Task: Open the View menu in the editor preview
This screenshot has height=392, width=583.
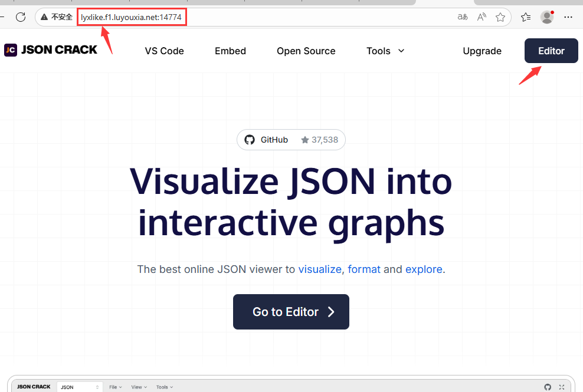Action: pyautogui.click(x=139, y=387)
